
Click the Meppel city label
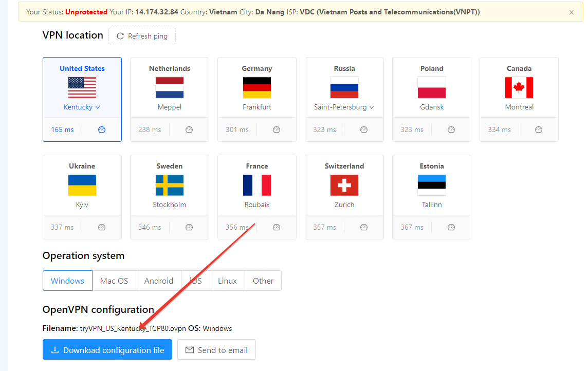click(170, 107)
